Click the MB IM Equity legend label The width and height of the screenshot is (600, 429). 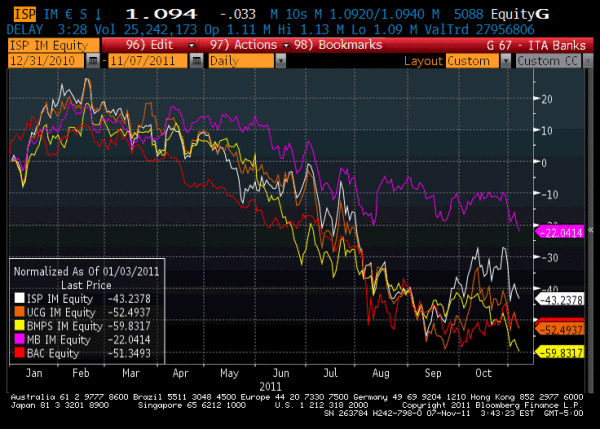coord(59,340)
